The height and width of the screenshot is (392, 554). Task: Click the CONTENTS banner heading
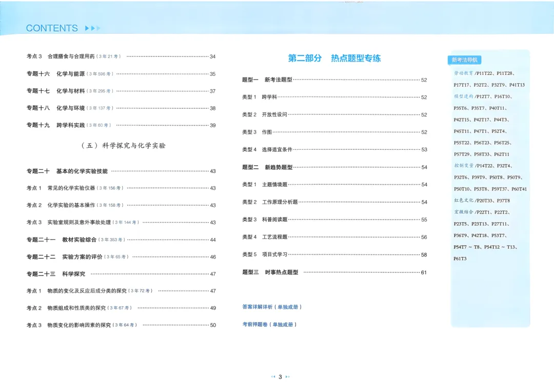point(51,28)
